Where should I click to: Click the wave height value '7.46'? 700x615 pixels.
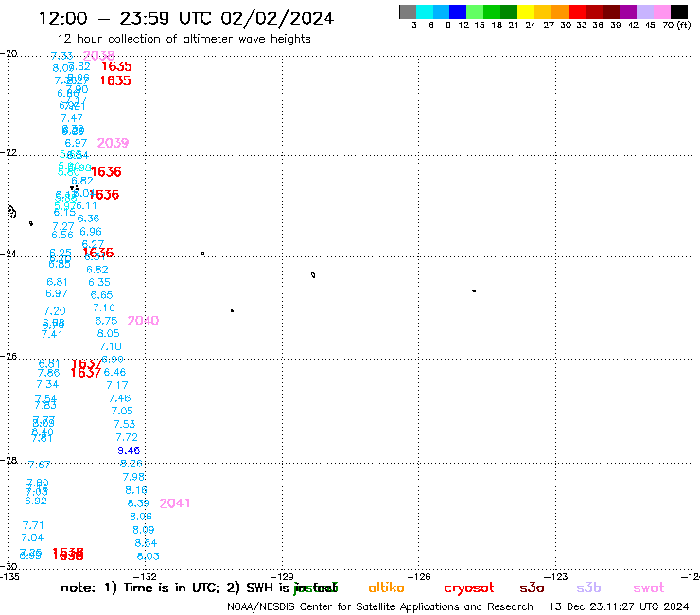[119, 398]
